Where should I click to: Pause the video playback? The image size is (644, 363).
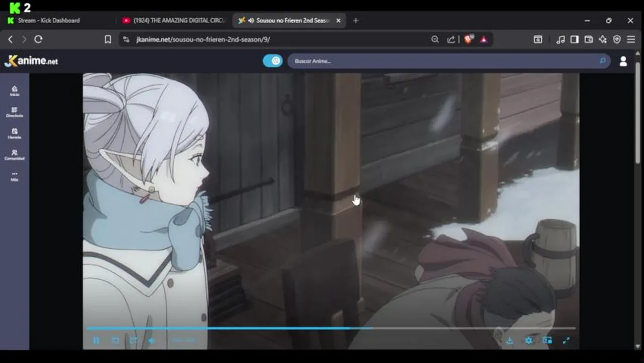(x=96, y=341)
